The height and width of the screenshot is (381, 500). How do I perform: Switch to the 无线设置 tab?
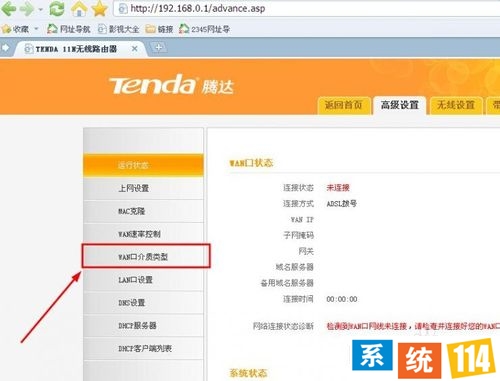coord(456,105)
